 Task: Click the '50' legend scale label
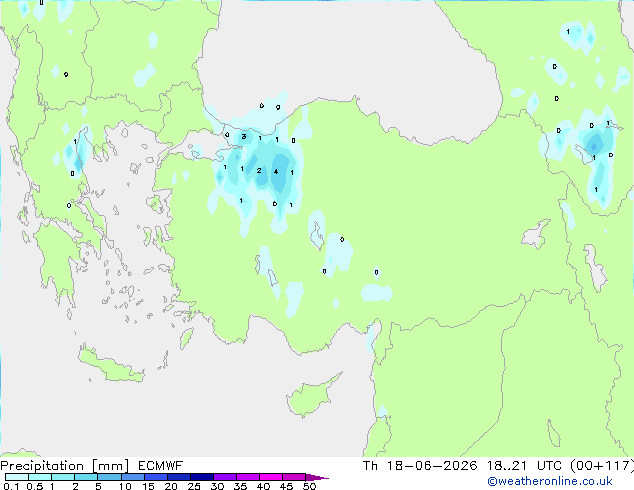(309, 486)
